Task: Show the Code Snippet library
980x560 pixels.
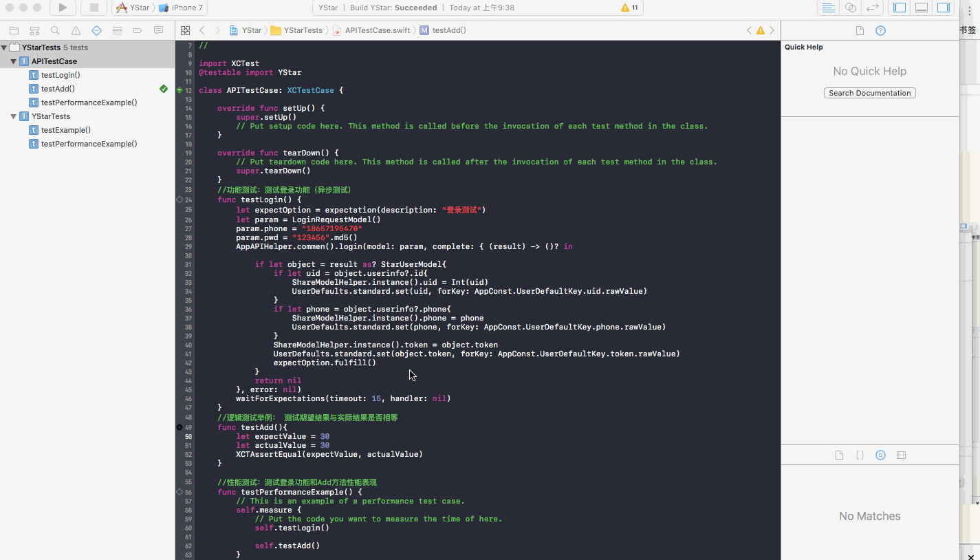Action: tap(860, 455)
